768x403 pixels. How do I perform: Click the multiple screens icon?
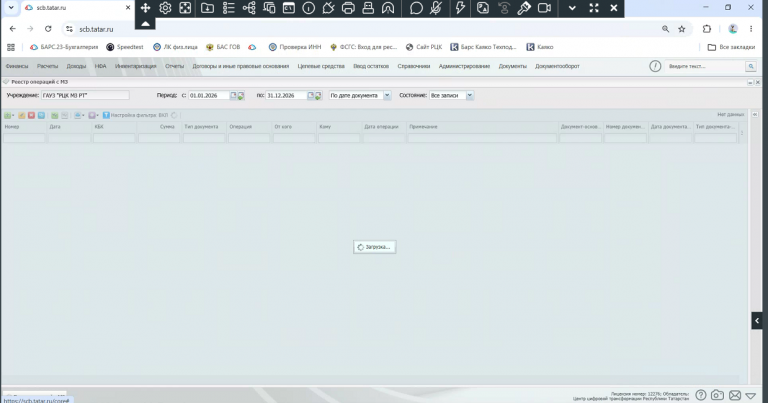tap(269, 8)
